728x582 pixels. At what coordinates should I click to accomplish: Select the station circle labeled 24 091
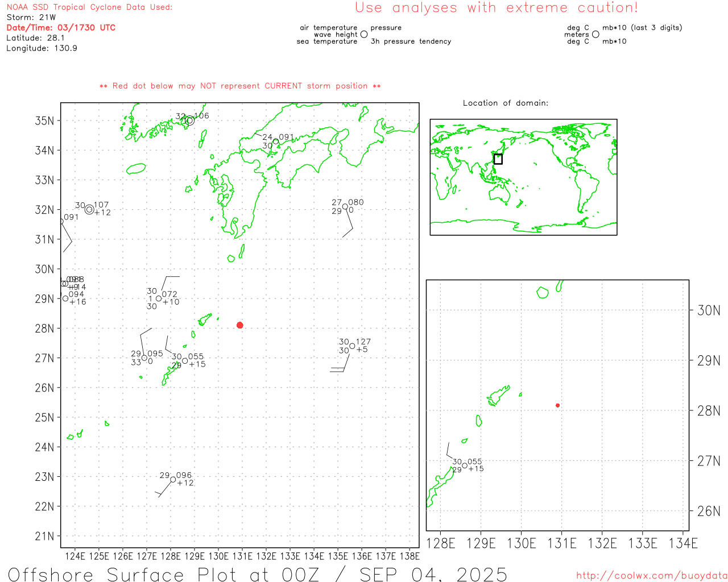click(276, 142)
